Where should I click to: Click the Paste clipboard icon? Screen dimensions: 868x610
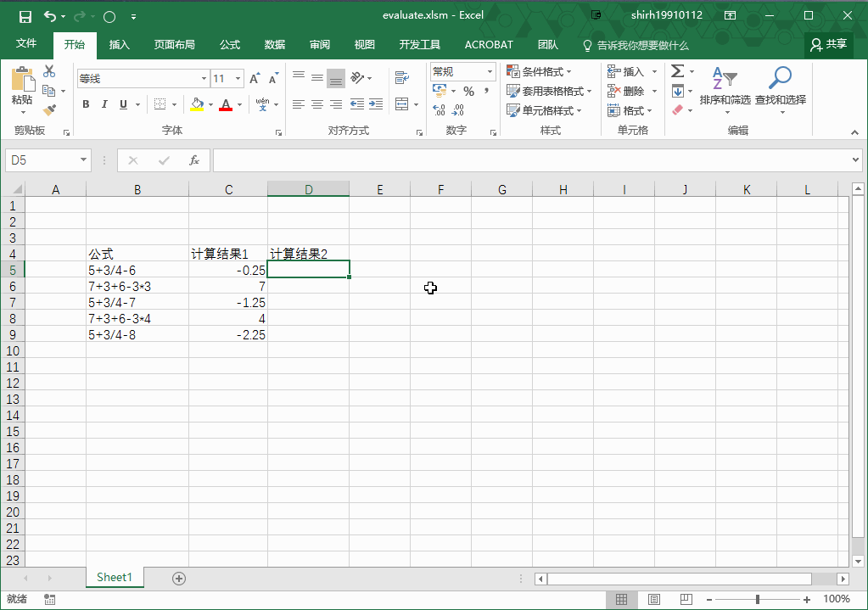(23, 79)
